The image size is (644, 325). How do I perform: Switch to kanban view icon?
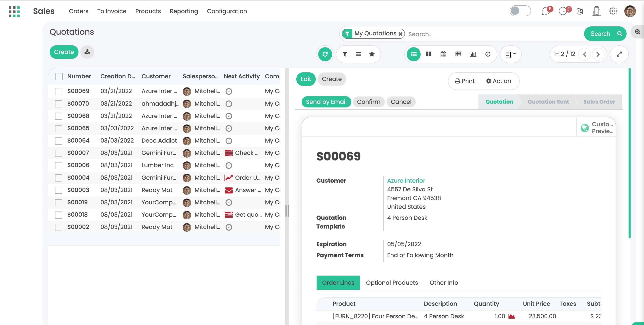coord(428,54)
